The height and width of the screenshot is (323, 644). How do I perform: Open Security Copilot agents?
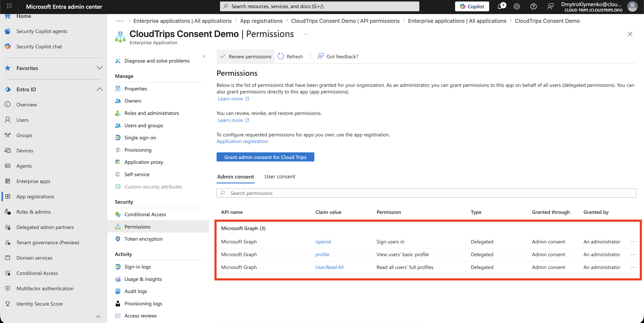point(42,31)
